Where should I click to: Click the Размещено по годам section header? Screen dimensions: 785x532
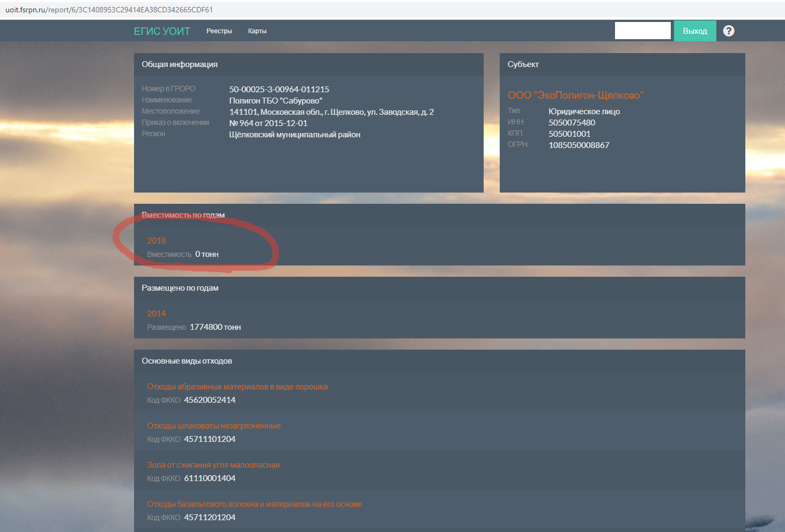180,288
